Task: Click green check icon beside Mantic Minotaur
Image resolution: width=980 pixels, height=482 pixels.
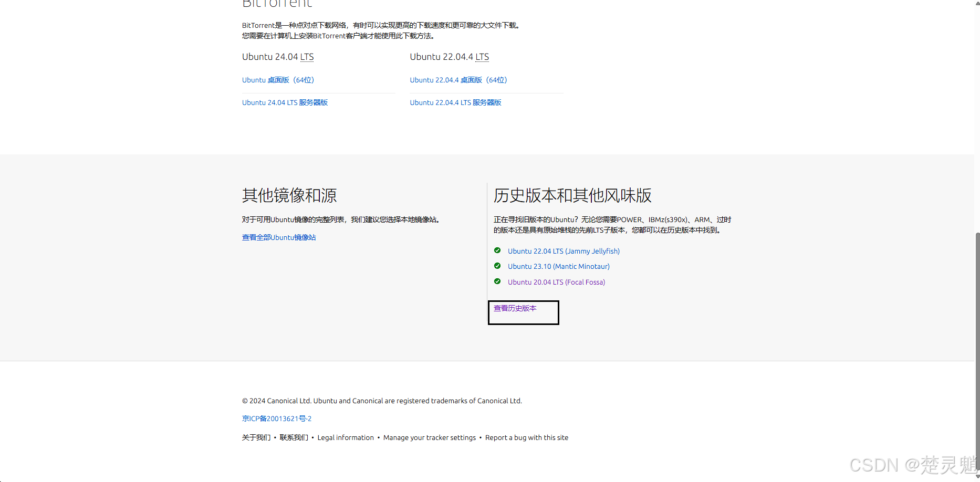Action: [x=497, y=266]
